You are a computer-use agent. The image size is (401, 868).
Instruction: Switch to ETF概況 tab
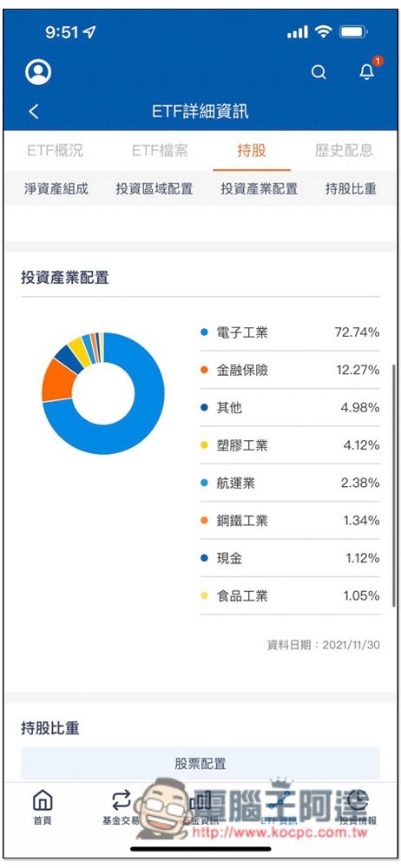tap(55, 150)
